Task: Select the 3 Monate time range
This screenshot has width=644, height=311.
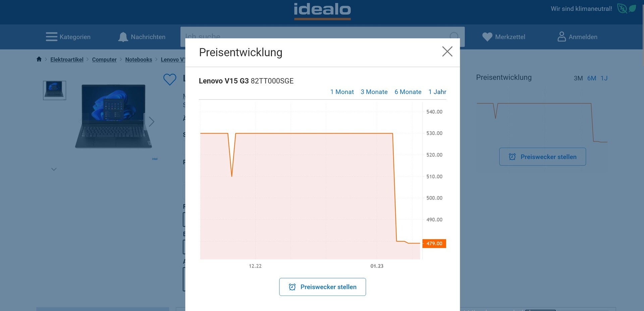Action: [x=374, y=92]
